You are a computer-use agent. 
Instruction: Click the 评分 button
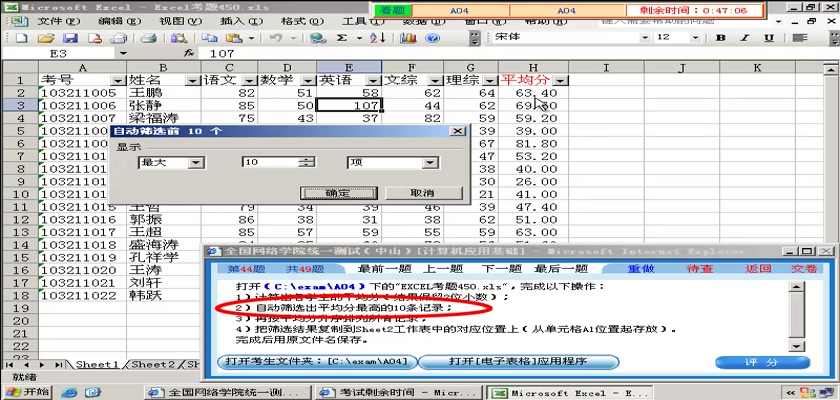762,363
